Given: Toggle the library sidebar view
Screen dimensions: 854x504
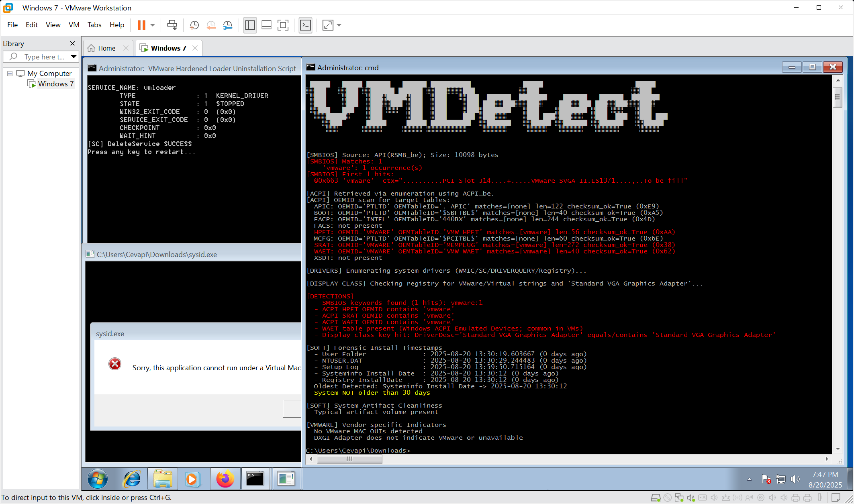Looking at the screenshot, I should (x=250, y=25).
